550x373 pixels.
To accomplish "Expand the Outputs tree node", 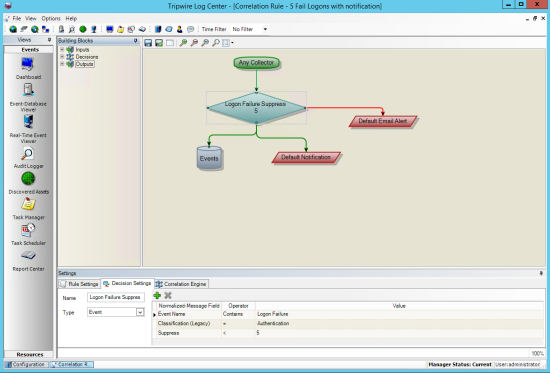I will [x=62, y=64].
